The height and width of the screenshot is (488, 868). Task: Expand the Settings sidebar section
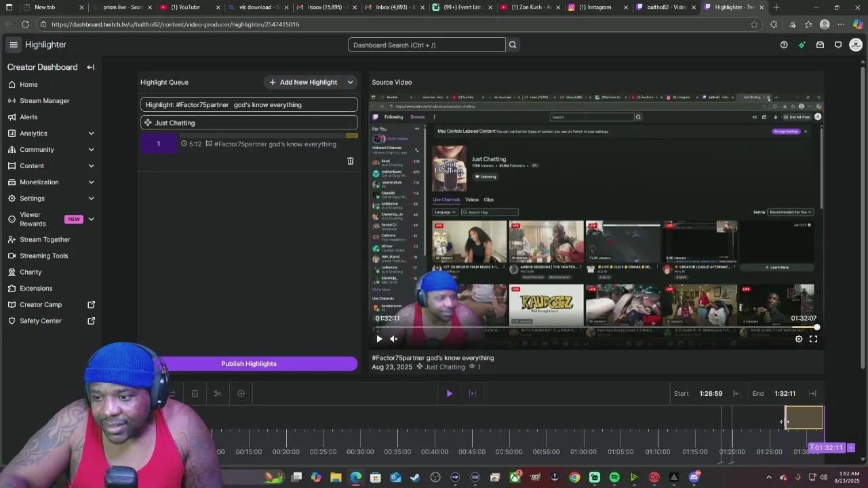pos(92,199)
